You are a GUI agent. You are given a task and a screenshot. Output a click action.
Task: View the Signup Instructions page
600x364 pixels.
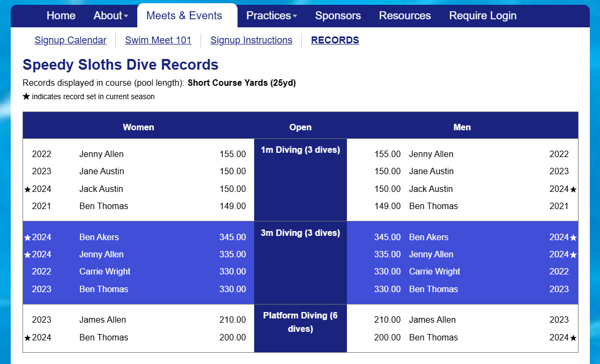coord(251,40)
